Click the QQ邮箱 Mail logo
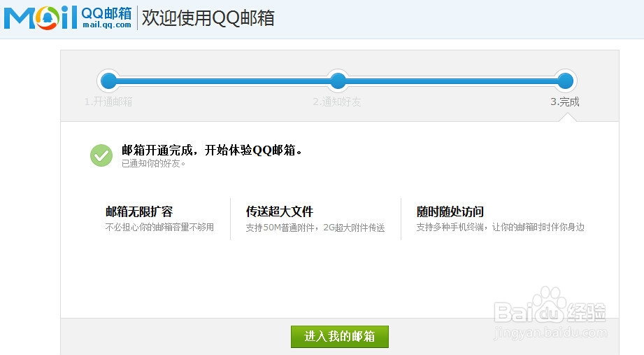Screen dimensions: 644x355 (x=69, y=18)
